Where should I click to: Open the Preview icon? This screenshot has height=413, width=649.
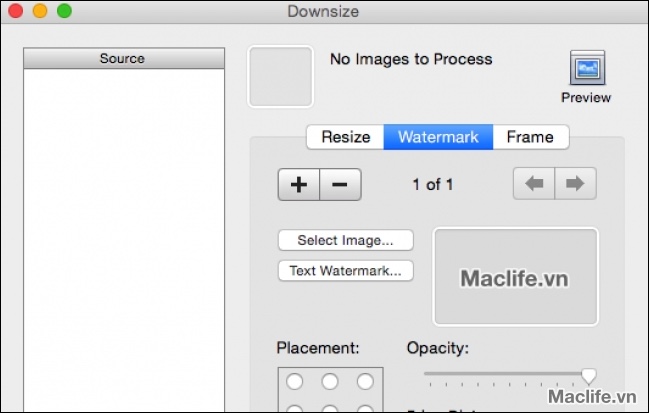point(585,69)
